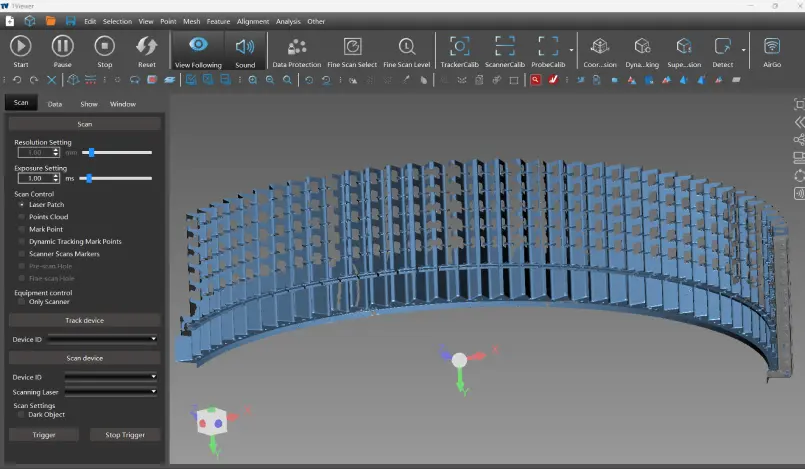
Task: Open Data Protection
Action: pyautogui.click(x=297, y=51)
